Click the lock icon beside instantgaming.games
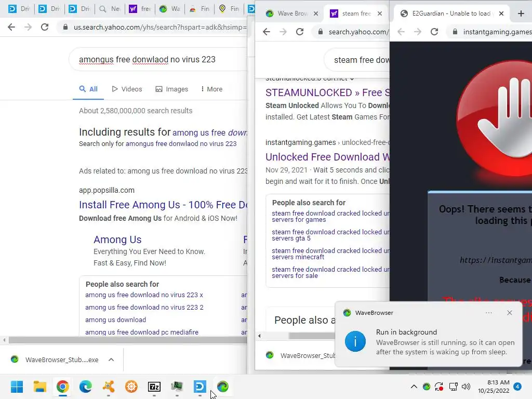532x399 pixels. pyautogui.click(x=455, y=32)
